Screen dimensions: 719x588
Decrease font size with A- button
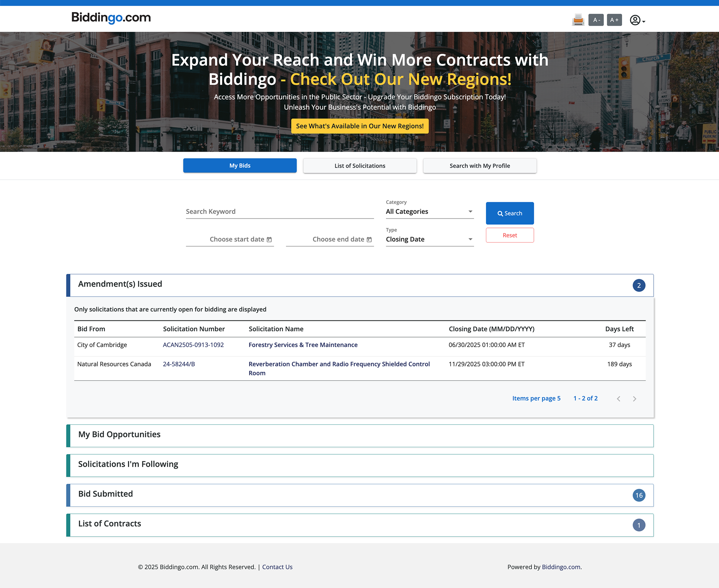[596, 20]
